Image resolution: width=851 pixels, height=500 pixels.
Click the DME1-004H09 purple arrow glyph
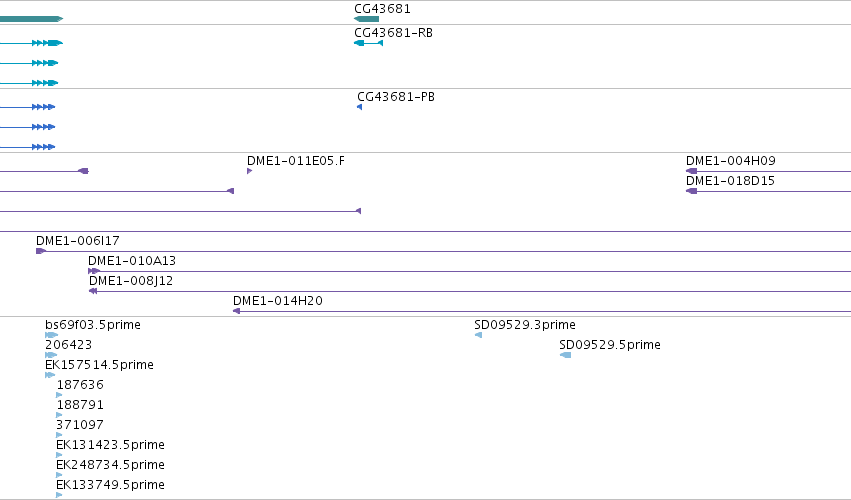pyautogui.click(x=691, y=171)
